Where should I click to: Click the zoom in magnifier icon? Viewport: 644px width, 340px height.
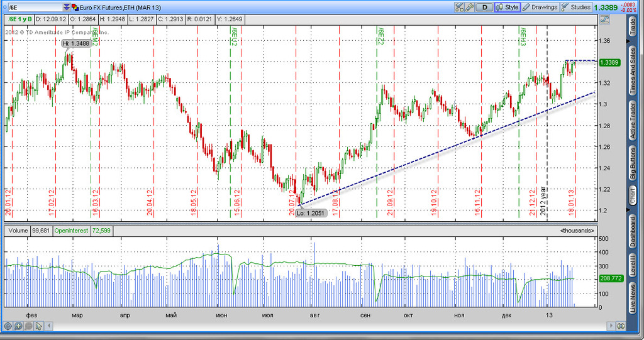18,326
